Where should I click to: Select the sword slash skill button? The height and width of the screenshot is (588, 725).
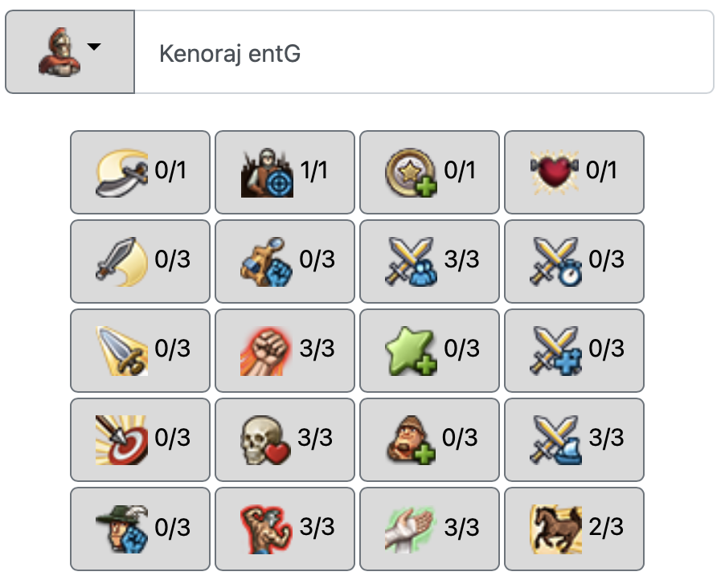[140, 261]
